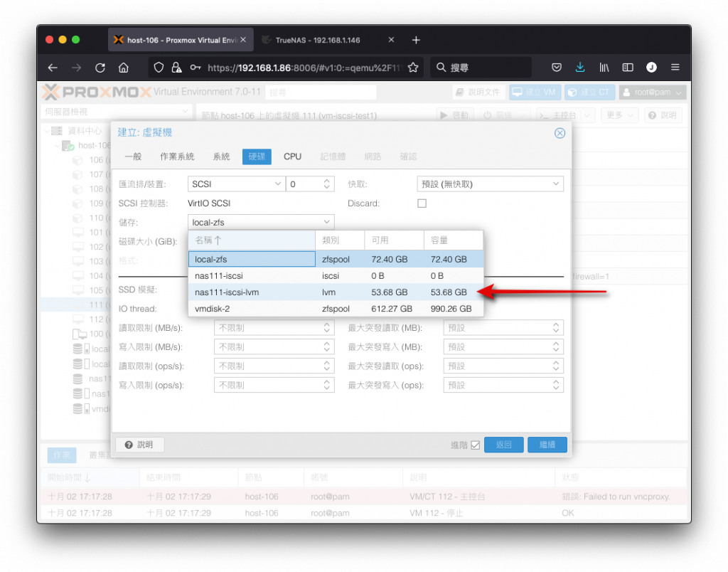
Task: Open the Firefox account avatar icon
Action: (651, 68)
